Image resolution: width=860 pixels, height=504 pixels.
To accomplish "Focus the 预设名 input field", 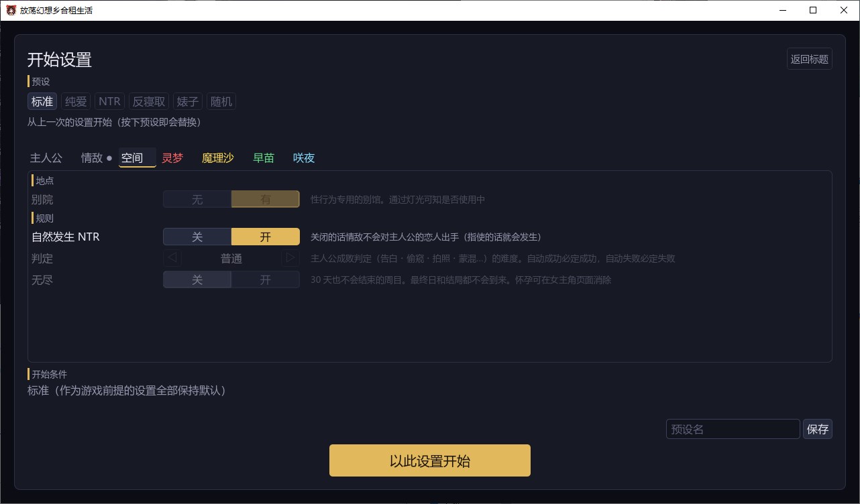I will [733, 429].
